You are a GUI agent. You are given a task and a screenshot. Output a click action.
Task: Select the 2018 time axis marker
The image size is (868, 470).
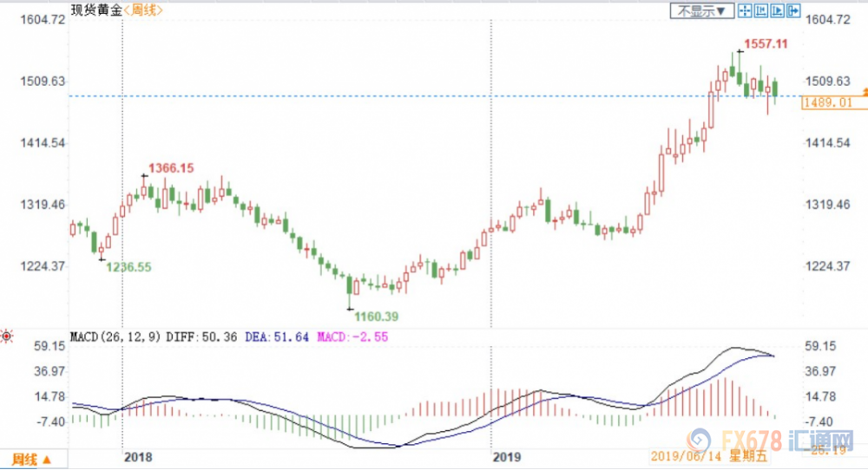(x=138, y=457)
